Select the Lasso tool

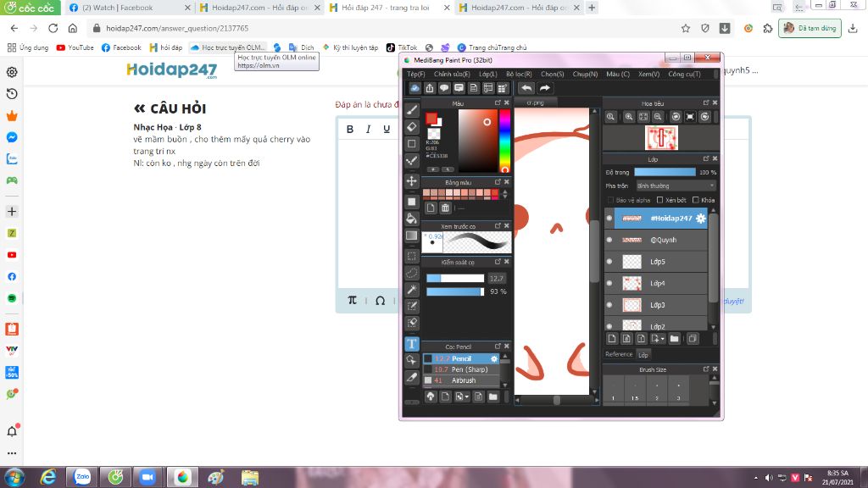pos(411,273)
